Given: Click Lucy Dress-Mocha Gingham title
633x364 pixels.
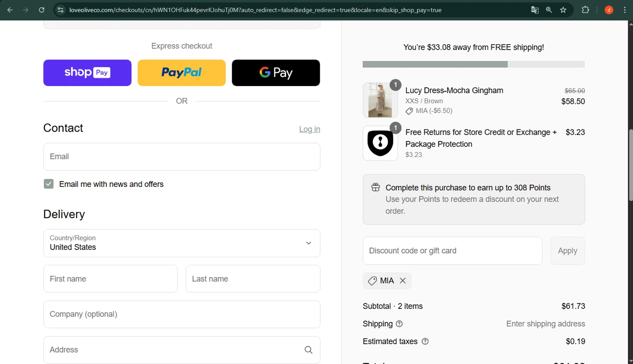Looking at the screenshot, I should [454, 90].
